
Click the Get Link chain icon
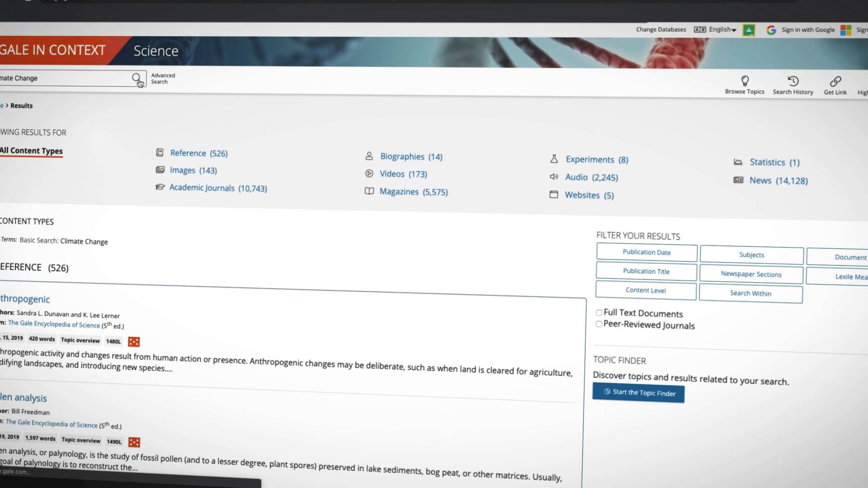(835, 82)
